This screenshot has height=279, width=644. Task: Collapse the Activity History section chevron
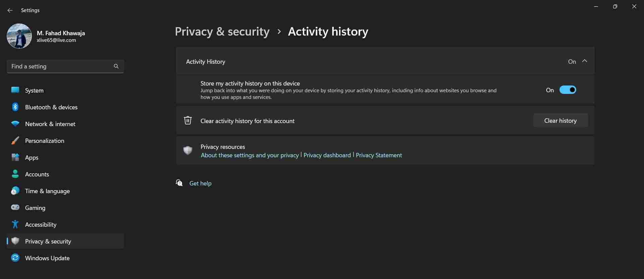pos(585,61)
